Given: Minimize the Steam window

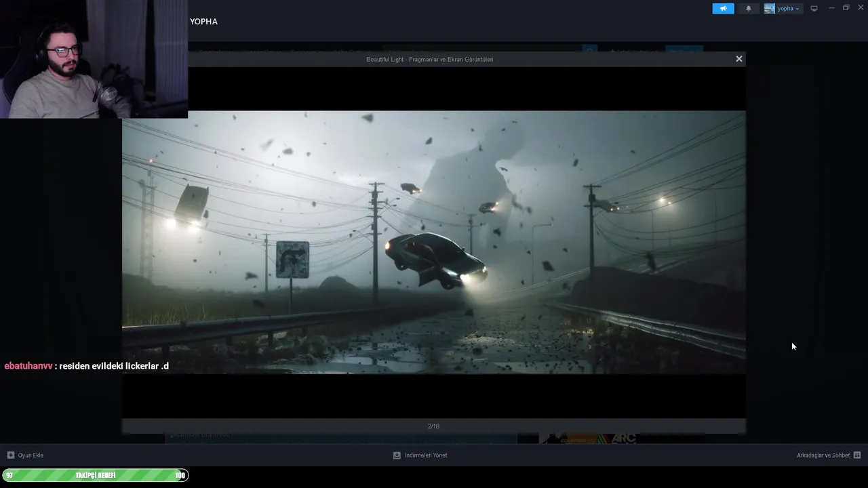Looking at the screenshot, I should pos(832,7).
